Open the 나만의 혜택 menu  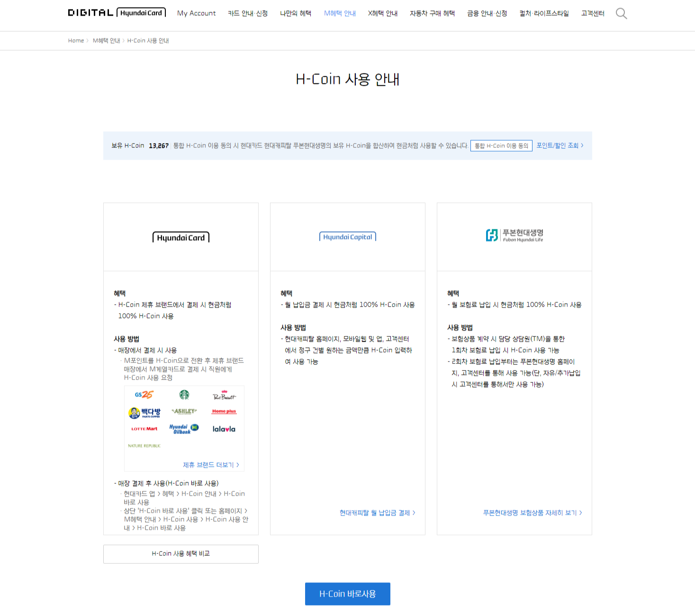[296, 13]
